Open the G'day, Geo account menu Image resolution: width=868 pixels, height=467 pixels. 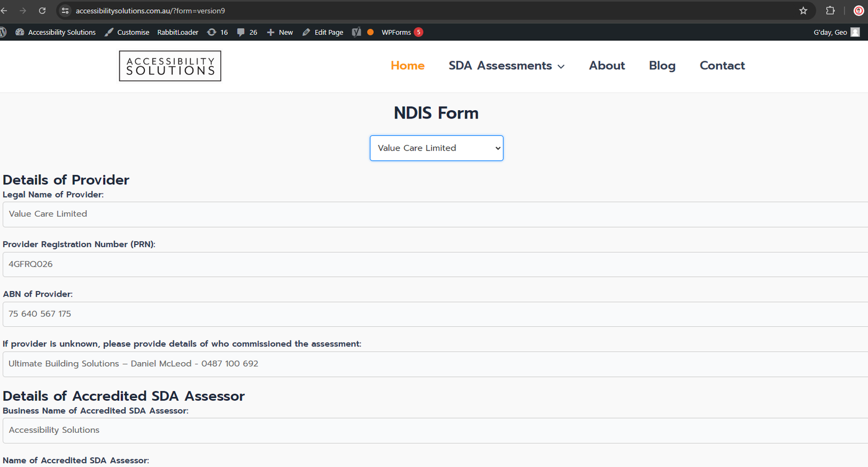(x=835, y=33)
